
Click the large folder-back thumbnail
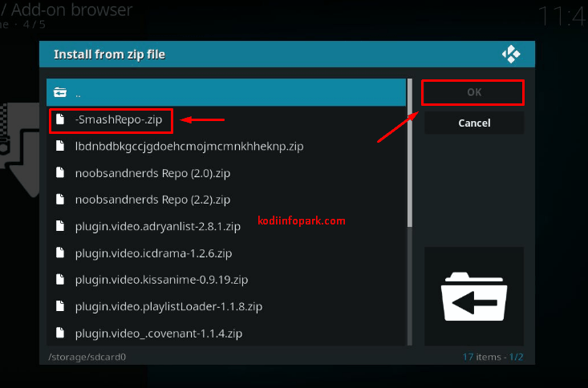coord(474,296)
